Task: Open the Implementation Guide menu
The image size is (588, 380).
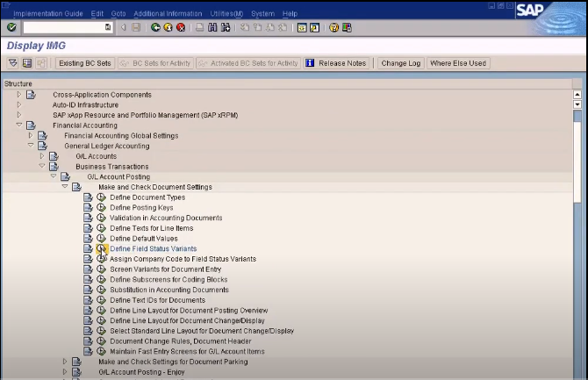Action: (48, 13)
